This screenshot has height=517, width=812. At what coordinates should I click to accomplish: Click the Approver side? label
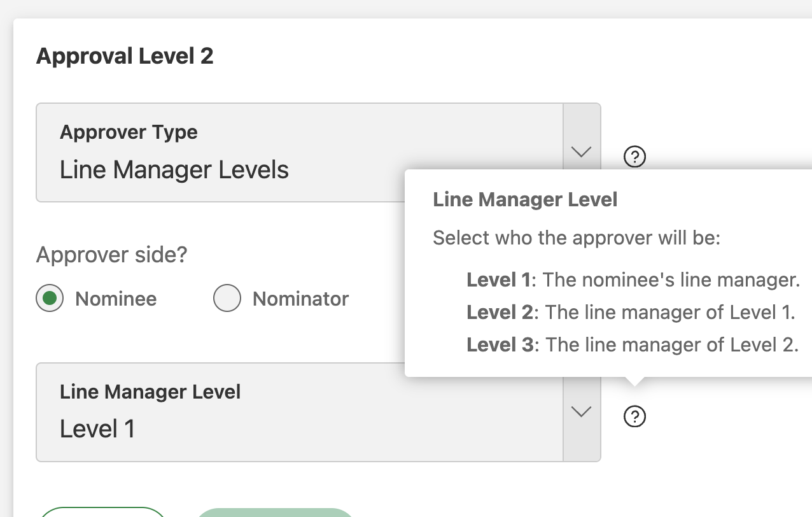[111, 254]
